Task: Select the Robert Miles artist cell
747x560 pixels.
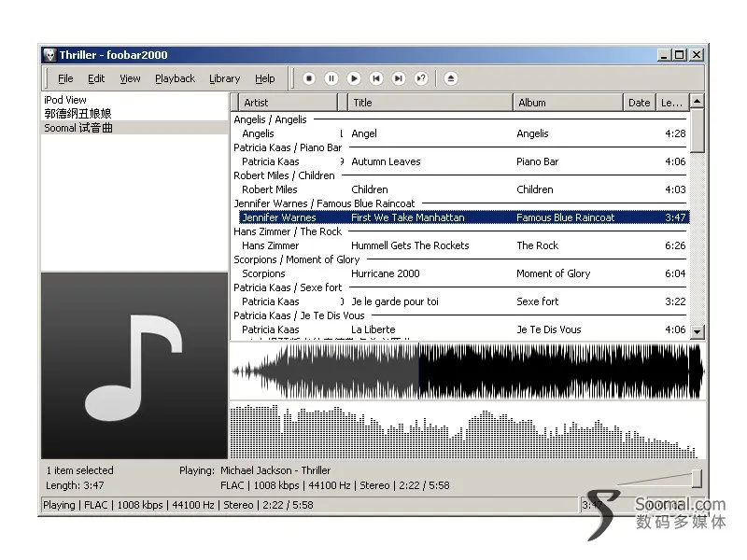Action: tap(269, 189)
